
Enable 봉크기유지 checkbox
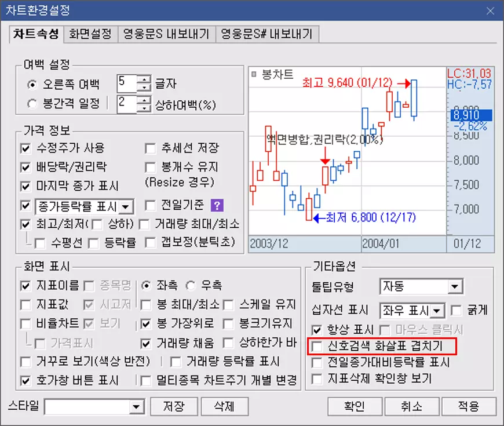(228, 324)
